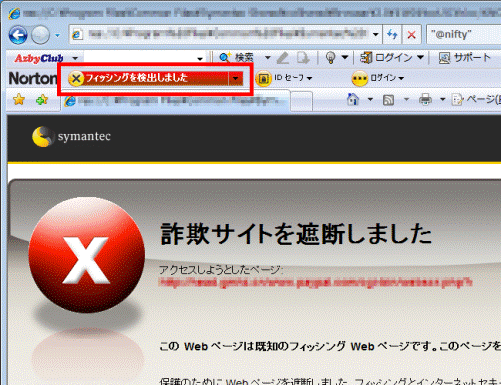
Task: Click the 詐欺サイトを遮断しました heading
Action: click(296, 234)
